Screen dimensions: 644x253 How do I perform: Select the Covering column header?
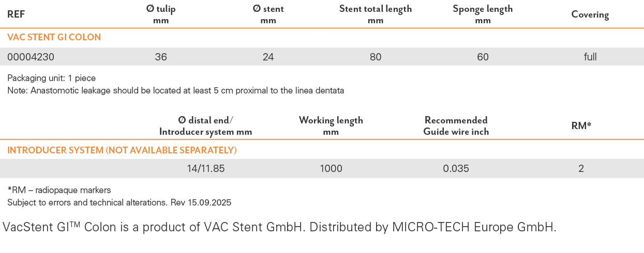(590, 14)
